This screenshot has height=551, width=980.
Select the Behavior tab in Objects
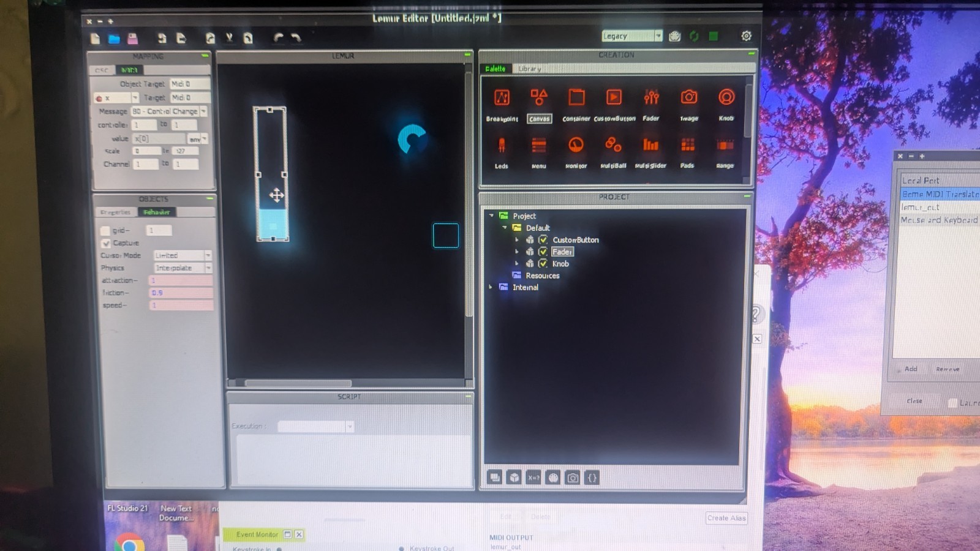pos(157,212)
